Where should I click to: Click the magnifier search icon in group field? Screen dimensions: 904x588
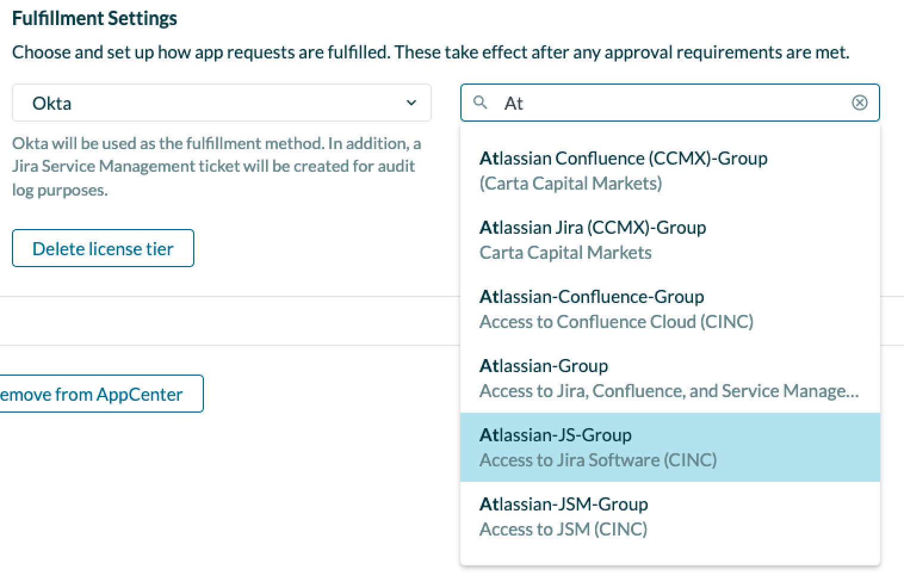480,103
